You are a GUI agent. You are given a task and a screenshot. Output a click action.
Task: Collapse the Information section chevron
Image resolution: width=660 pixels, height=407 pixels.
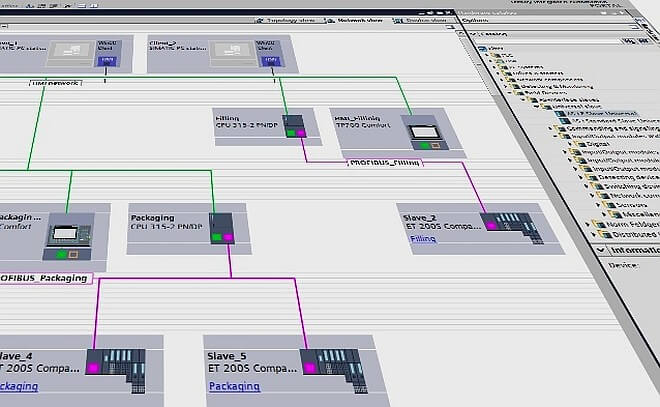point(601,250)
